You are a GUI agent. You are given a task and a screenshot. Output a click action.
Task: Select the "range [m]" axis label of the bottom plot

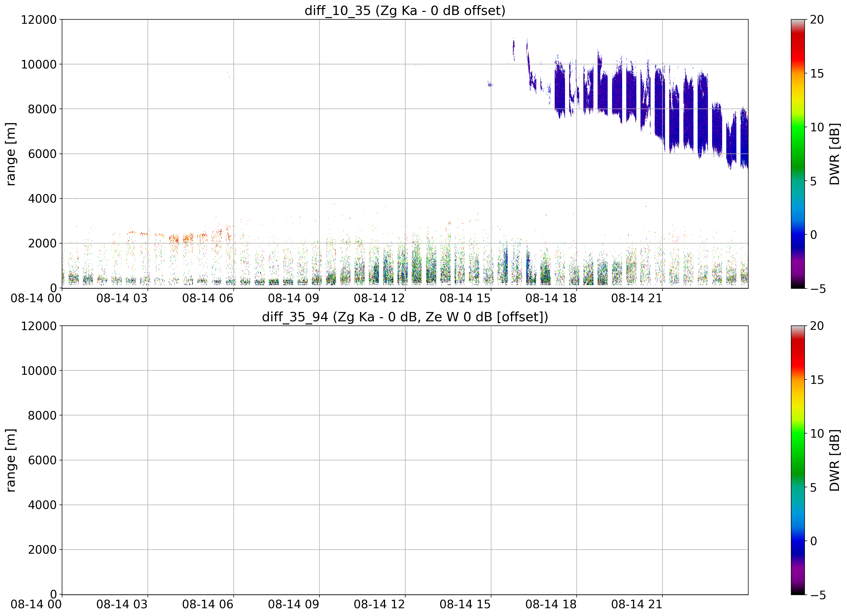pos(10,460)
